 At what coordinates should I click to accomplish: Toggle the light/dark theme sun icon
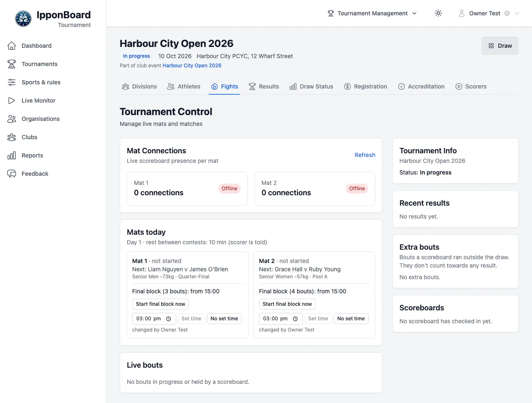click(438, 13)
